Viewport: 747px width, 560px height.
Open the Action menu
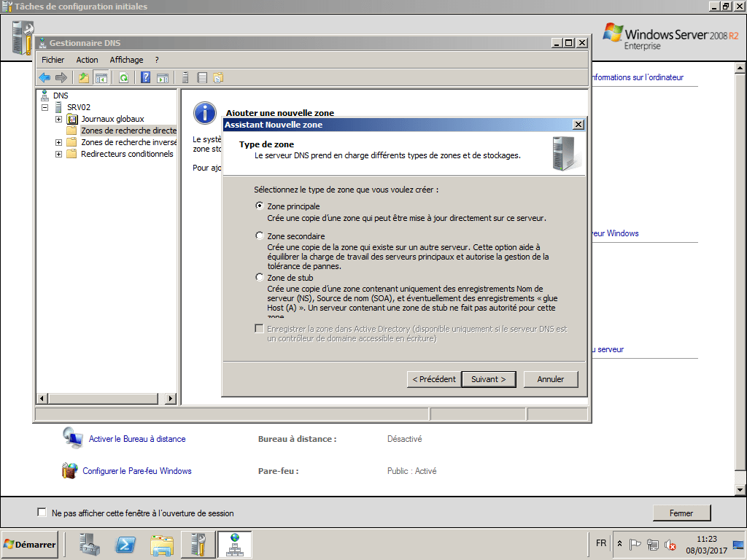(87, 60)
